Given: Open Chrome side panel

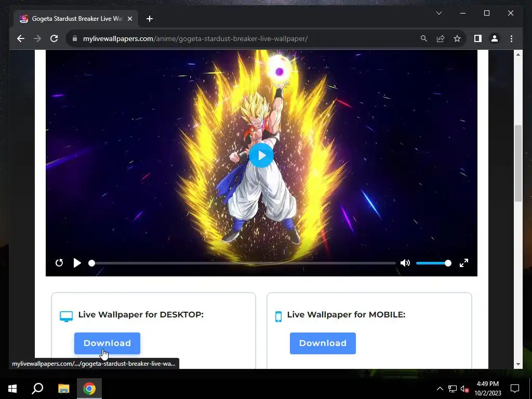Looking at the screenshot, I should [478, 38].
